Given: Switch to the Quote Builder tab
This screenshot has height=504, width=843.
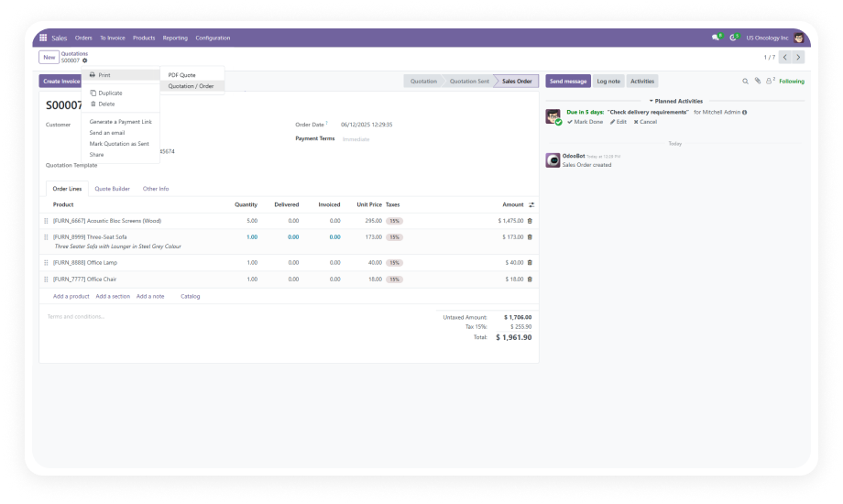Looking at the screenshot, I should click(x=113, y=189).
